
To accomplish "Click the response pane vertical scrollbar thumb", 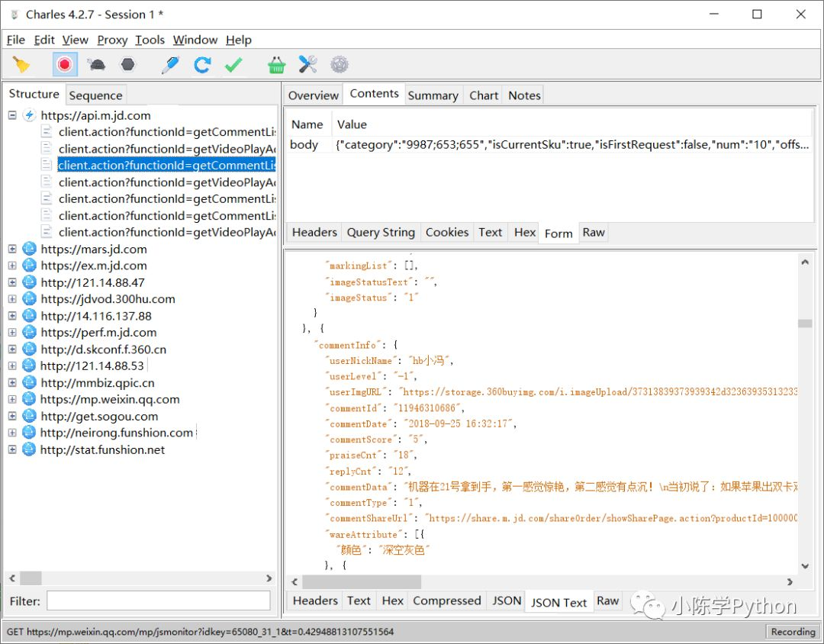I will pos(805,324).
